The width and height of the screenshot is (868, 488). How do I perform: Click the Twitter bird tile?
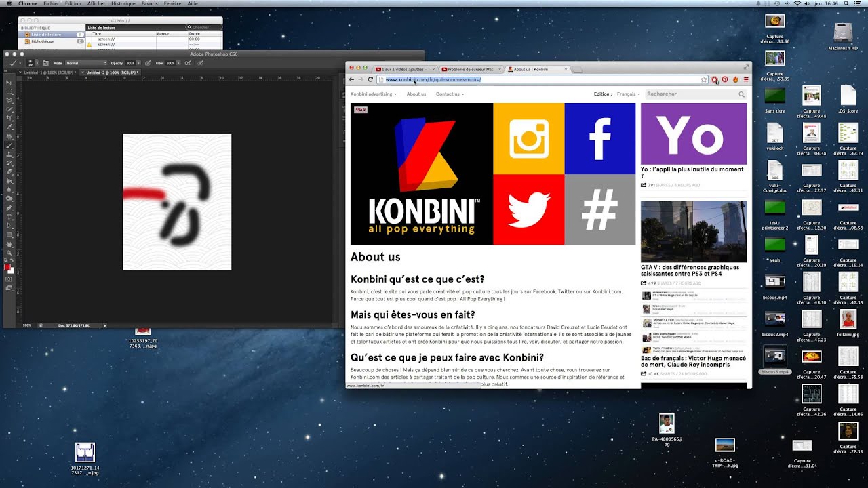pos(528,209)
